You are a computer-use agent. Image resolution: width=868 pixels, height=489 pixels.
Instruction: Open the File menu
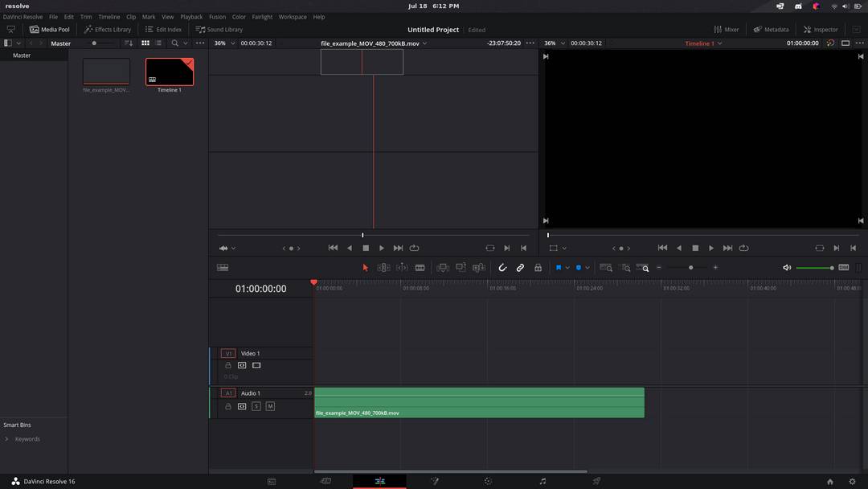53,17
